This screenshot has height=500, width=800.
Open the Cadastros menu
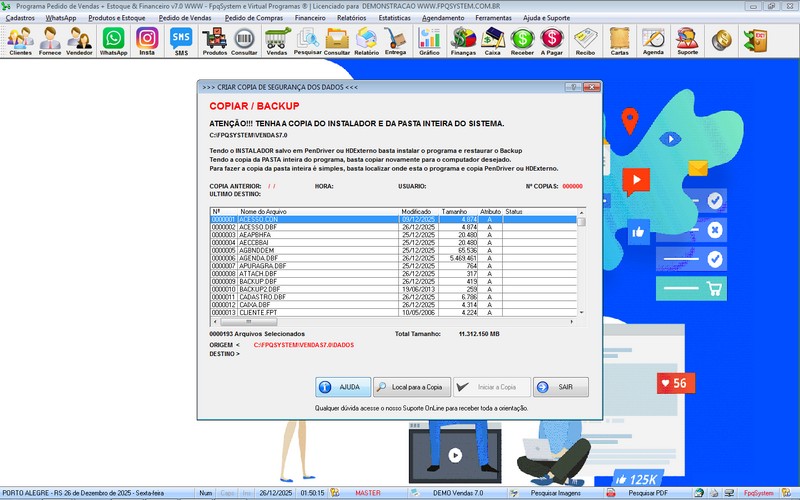pos(20,18)
